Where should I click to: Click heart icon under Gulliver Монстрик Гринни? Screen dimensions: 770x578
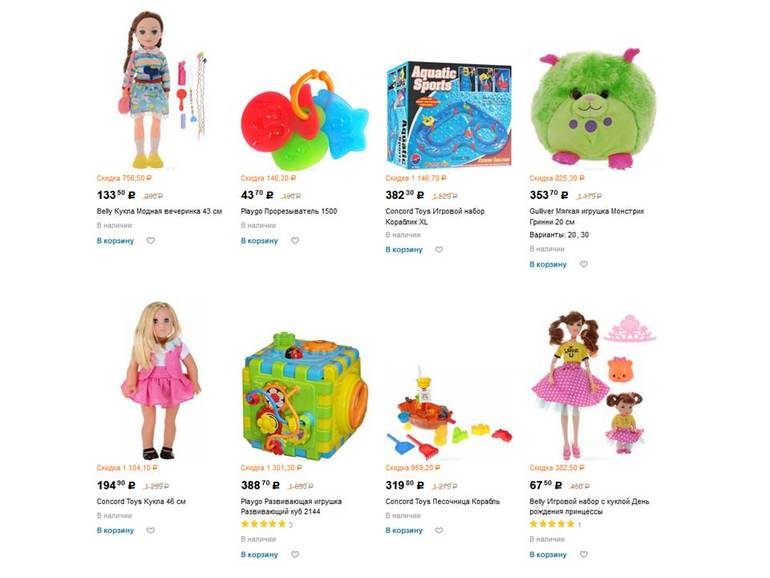point(583,264)
